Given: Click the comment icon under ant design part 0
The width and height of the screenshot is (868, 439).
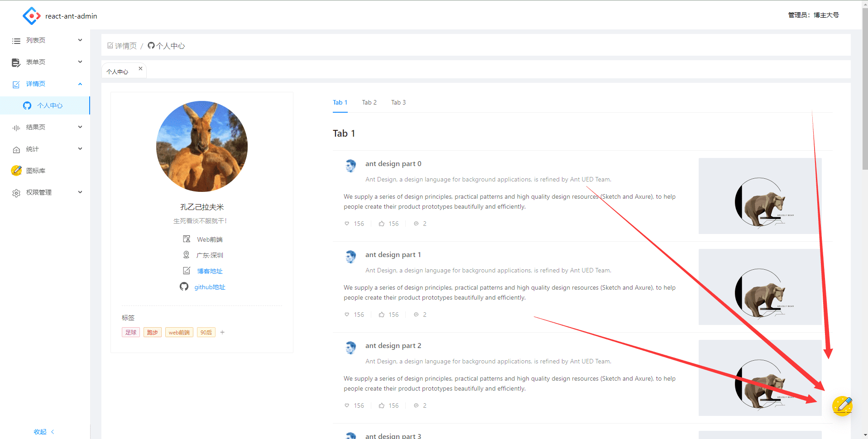Looking at the screenshot, I should [x=416, y=224].
